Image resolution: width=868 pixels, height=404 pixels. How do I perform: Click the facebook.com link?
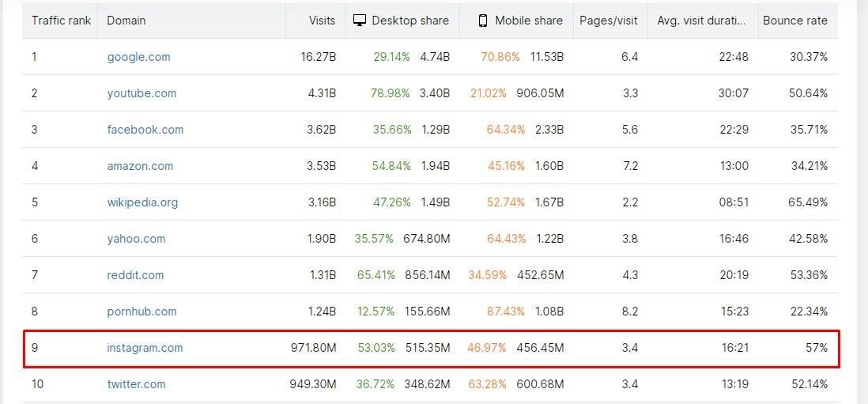coord(145,130)
